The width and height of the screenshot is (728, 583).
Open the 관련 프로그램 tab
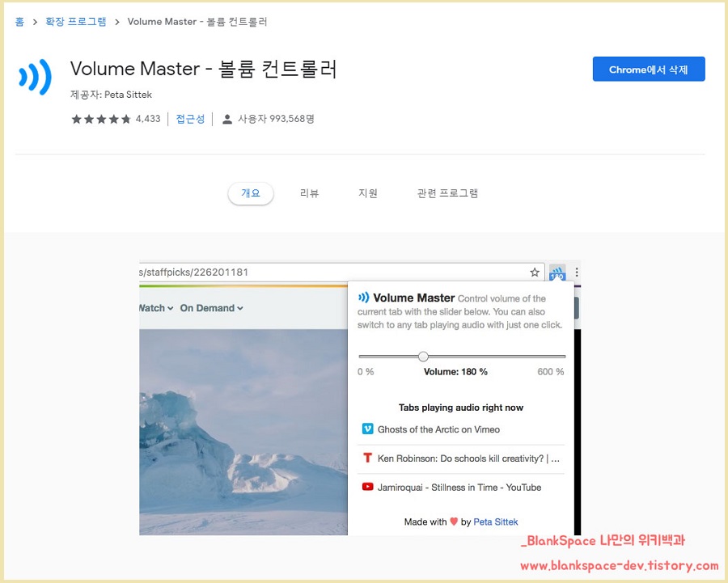coord(447,193)
